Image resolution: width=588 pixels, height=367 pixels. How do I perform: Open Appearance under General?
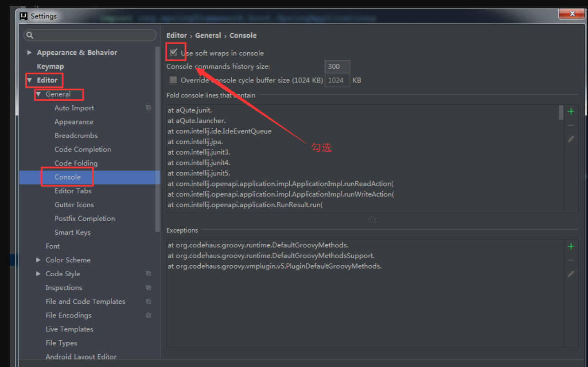(x=74, y=122)
